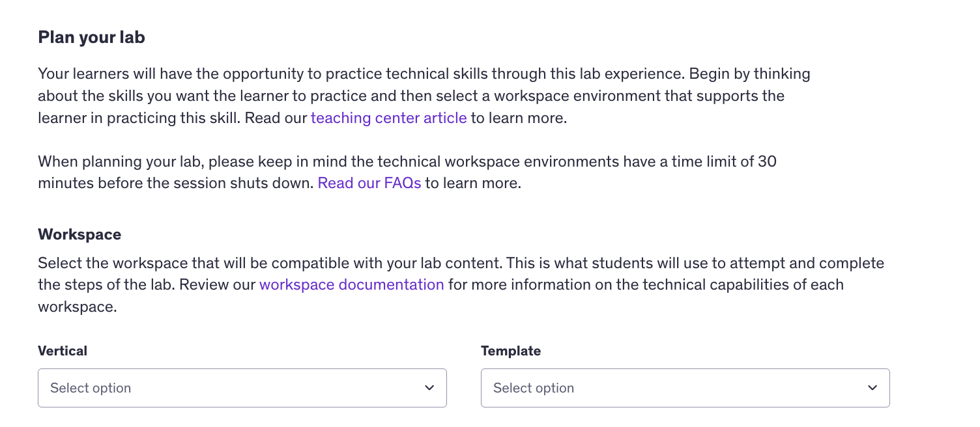Click the paragraph starting "Select the workspace"
This screenshot has height=427, width=980.
pos(460,264)
